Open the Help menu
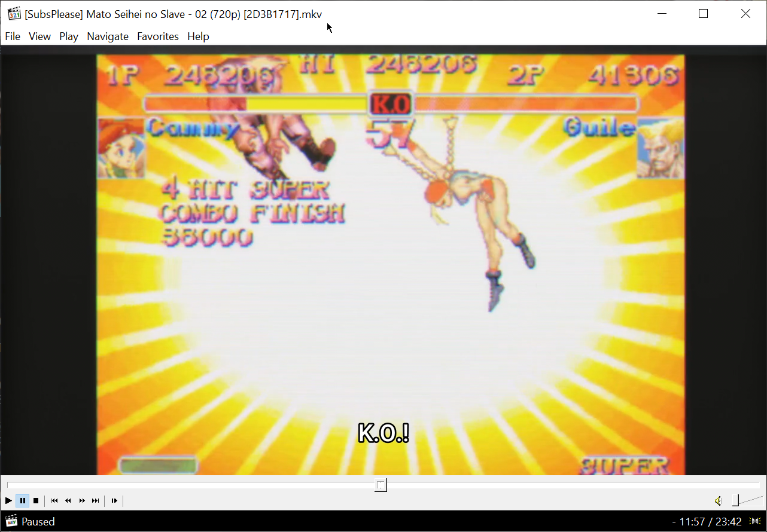 pos(198,36)
